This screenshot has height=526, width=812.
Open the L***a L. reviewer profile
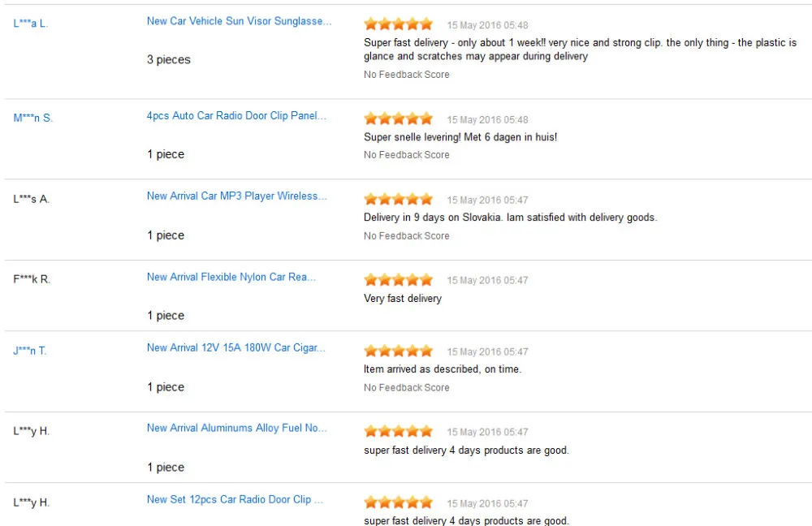31,24
